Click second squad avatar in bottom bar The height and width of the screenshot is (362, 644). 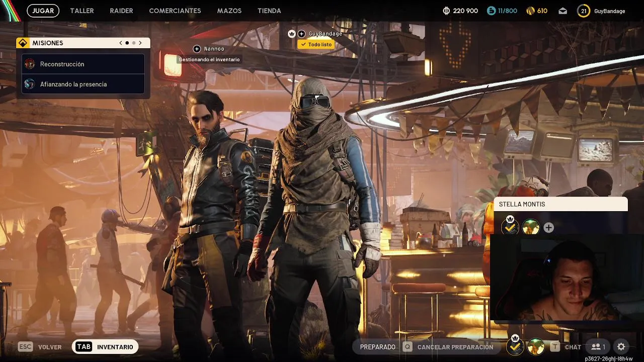coord(536,346)
